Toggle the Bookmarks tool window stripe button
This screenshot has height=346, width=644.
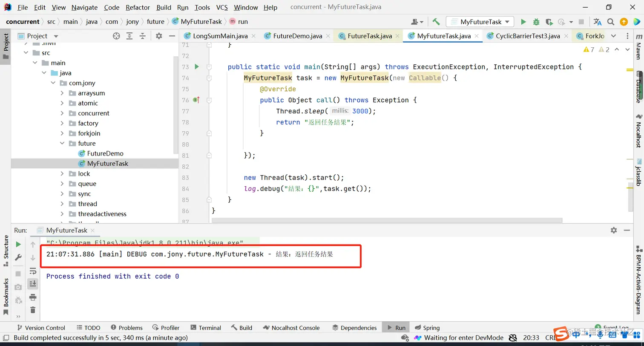[x=6, y=296]
